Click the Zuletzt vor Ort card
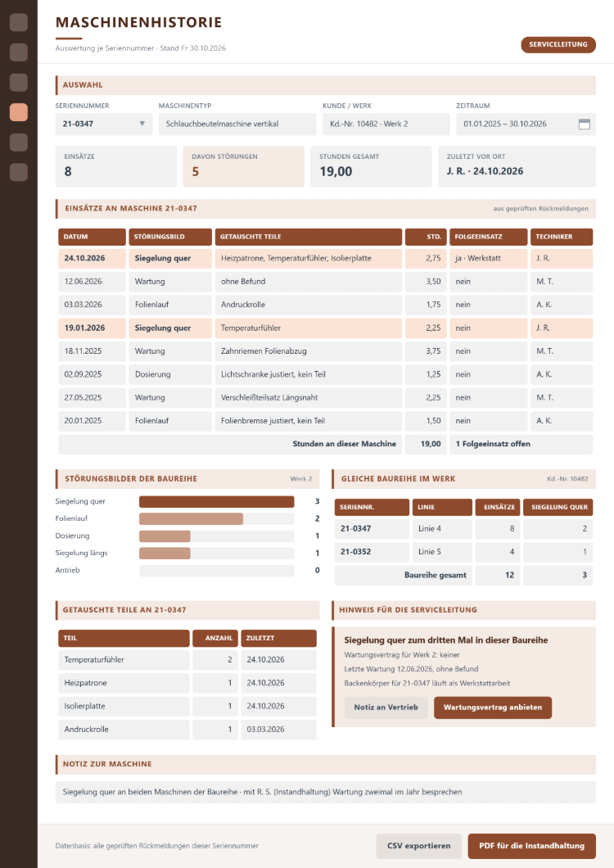Screen dimensions: 614x868 coord(517,166)
